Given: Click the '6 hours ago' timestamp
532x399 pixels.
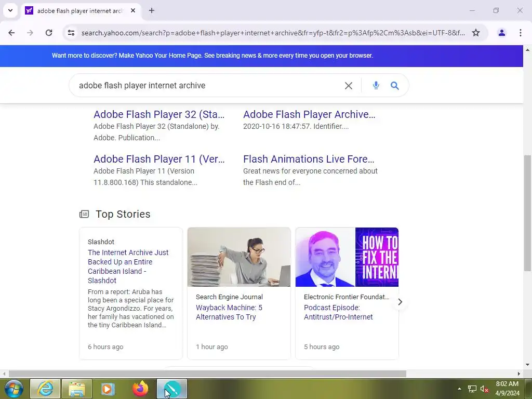Looking at the screenshot, I should click(x=105, y=347).
